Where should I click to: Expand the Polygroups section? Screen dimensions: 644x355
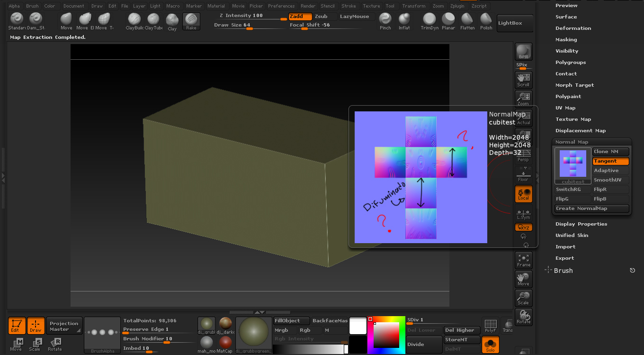point(571,63)
